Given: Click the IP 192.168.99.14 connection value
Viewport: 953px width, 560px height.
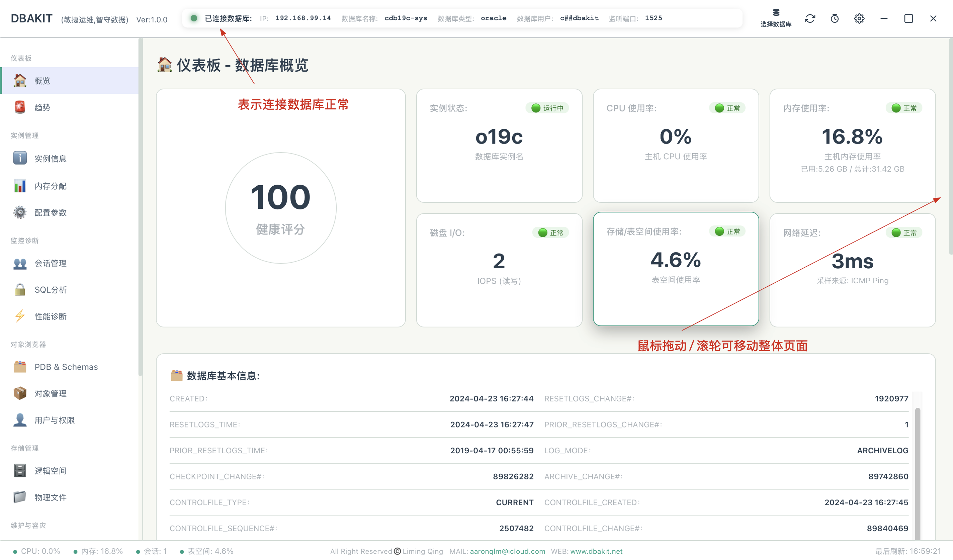Looking at the screenshot, I should click(x=302, y=18).
